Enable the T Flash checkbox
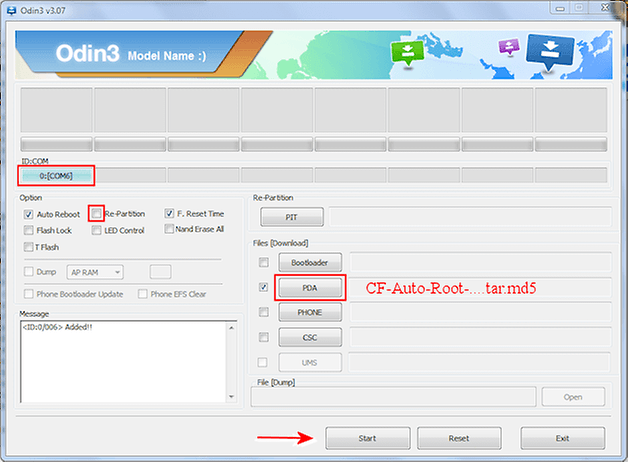628x462 pixels. (x=28, y=247)
